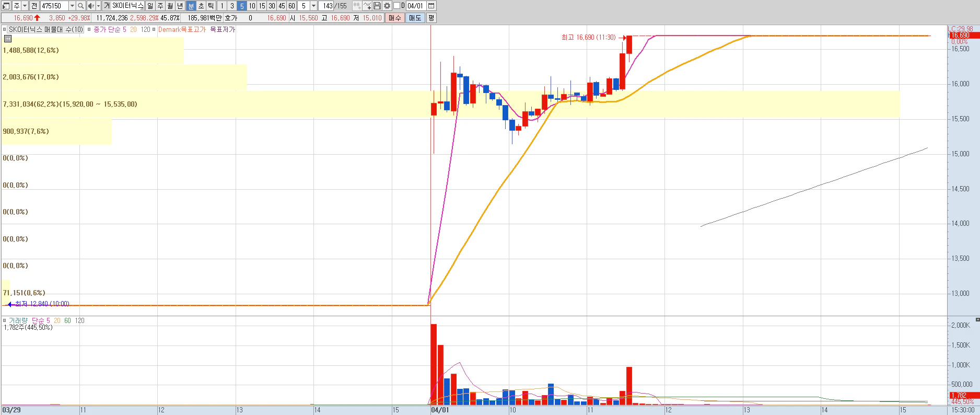Open the calendar date picker icon

click(431, 6)
